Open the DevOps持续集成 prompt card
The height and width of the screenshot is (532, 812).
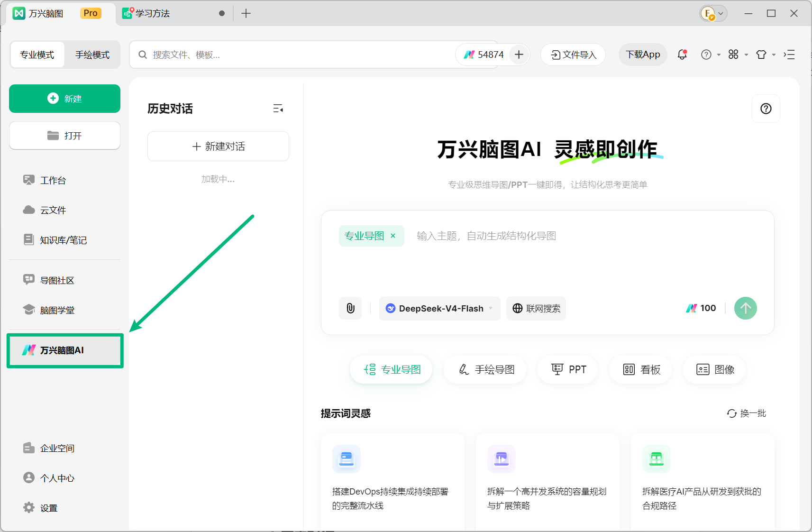(x=392, y=481)
